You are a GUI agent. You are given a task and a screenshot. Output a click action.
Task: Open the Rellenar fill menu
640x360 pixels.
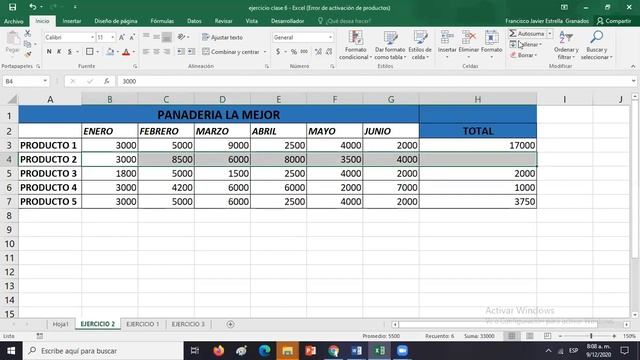[526, 44]
